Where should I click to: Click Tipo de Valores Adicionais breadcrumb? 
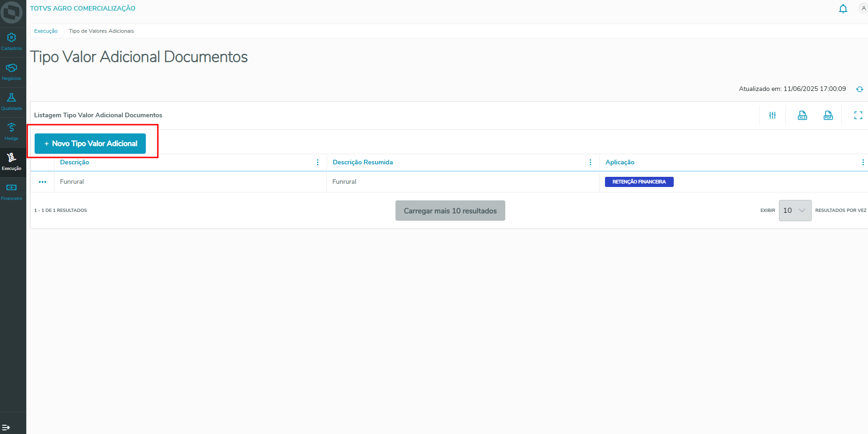click(x=102, y=31)
